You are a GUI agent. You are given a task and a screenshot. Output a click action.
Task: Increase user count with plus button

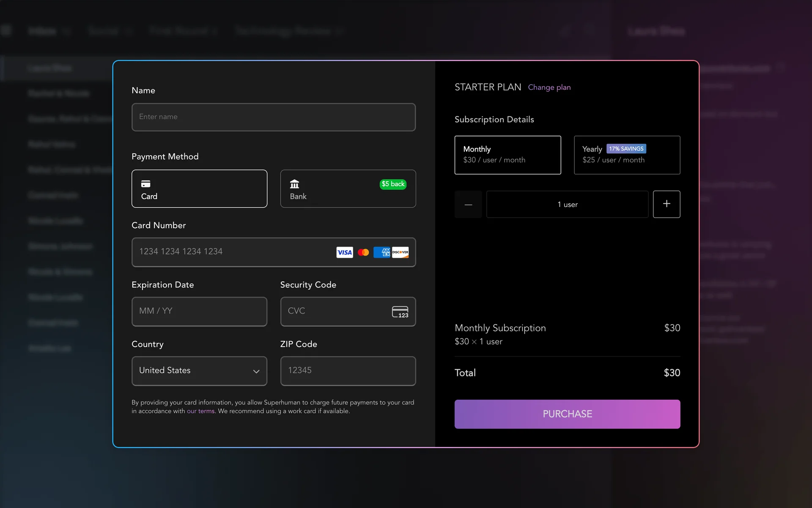pos(666,204)
